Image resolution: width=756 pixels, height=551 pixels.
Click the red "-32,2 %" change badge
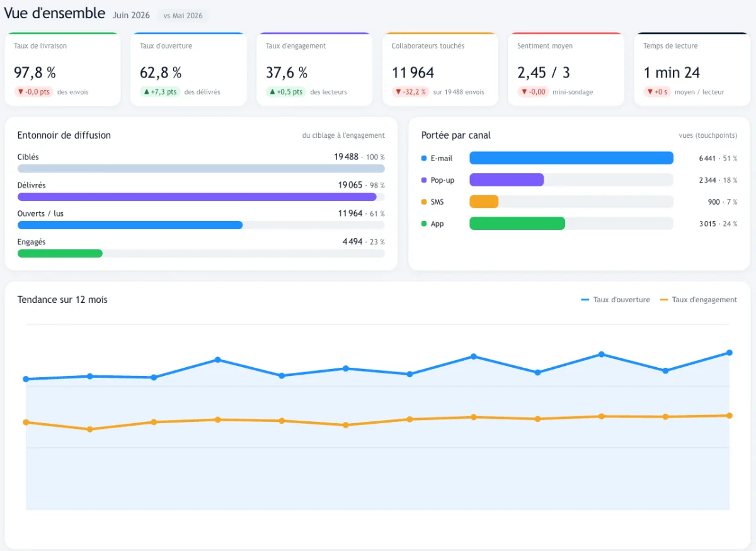410,92
